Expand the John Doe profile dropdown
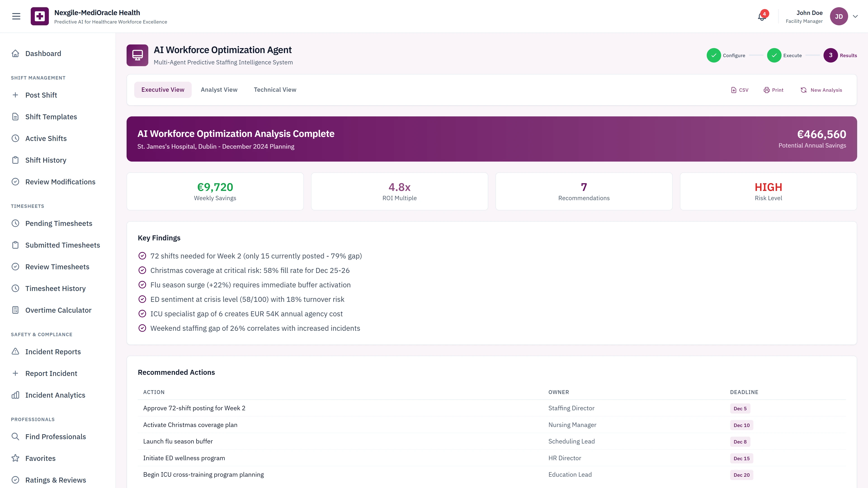 click(839, 16)
